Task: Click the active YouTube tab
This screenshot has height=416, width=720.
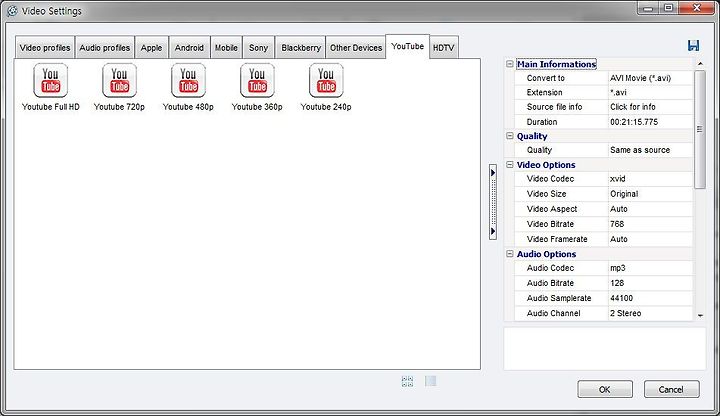Action: (x=408, y=46)
